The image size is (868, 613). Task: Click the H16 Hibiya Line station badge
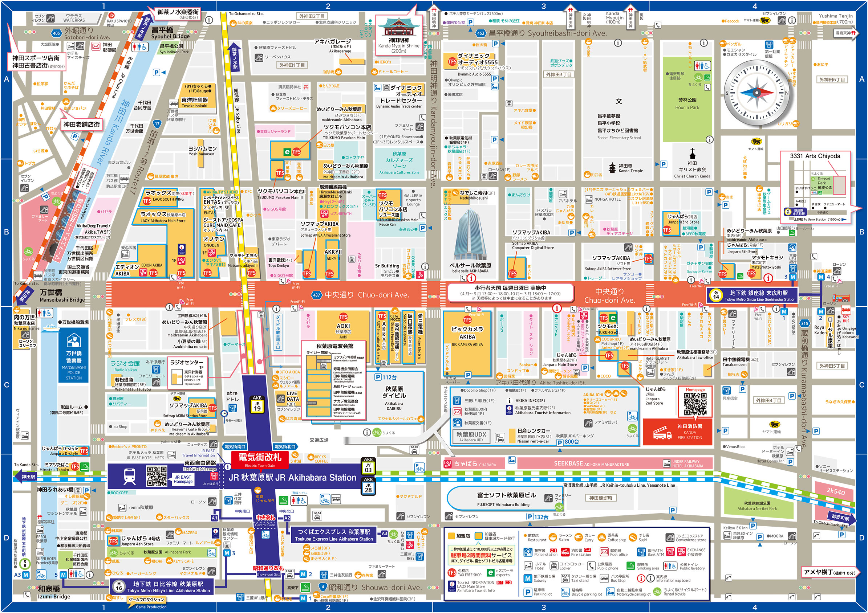(119, 586)
